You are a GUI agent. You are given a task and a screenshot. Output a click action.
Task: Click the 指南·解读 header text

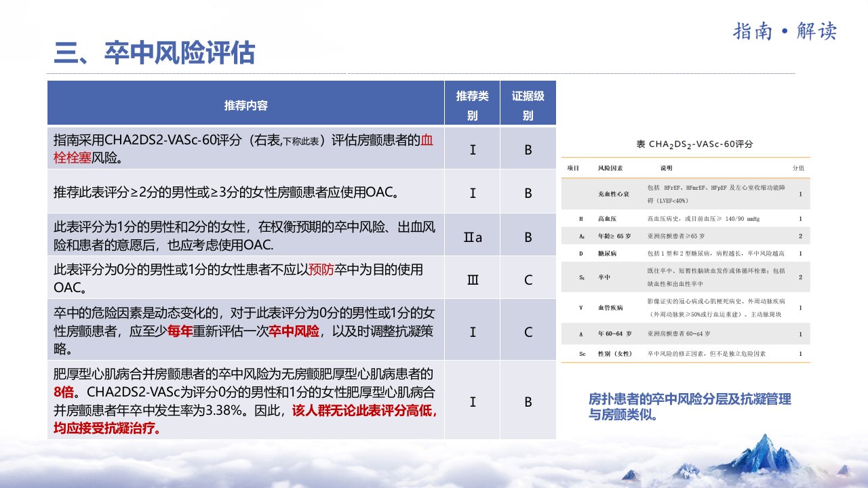(x=785, y=31)
